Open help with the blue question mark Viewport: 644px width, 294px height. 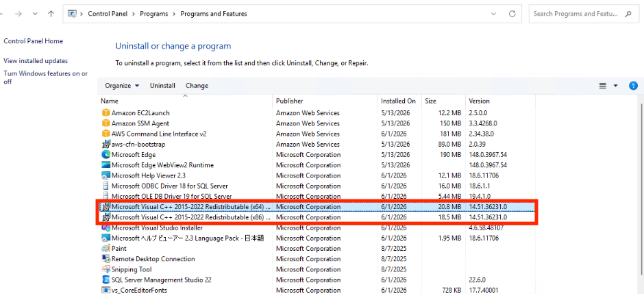[x=633, y=86]
